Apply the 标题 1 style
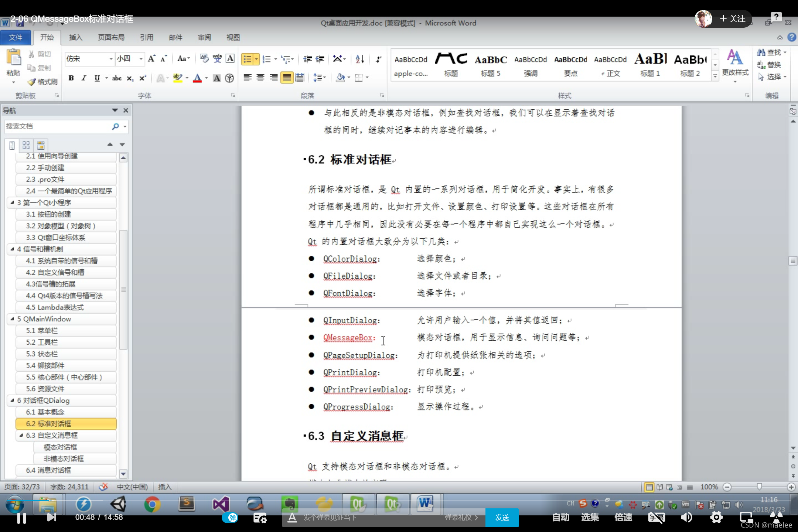The image size is (798, 532). [650, 65]
